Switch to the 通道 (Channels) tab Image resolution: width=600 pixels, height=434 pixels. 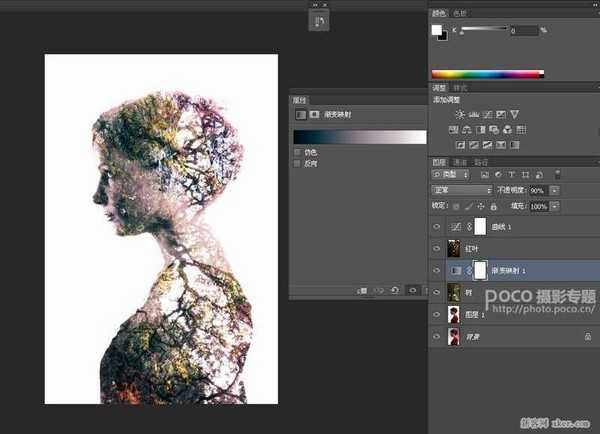(x=460, y=160)
